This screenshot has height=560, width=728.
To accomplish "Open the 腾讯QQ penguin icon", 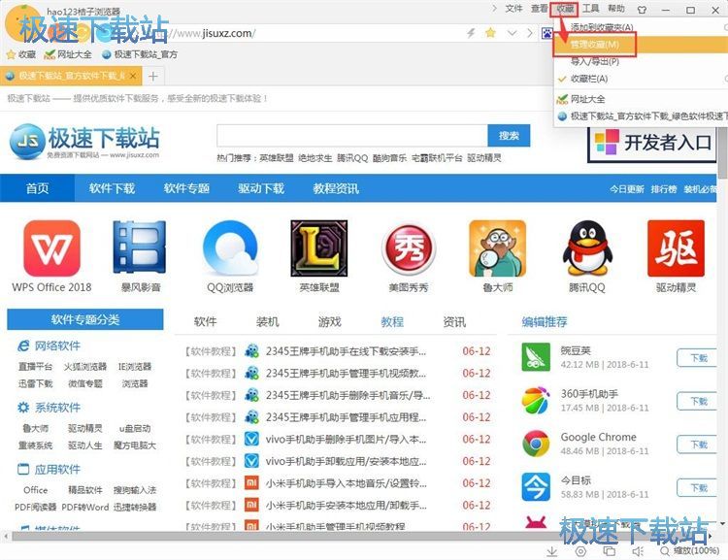I will pyautogui.click(x=587, y=248).
